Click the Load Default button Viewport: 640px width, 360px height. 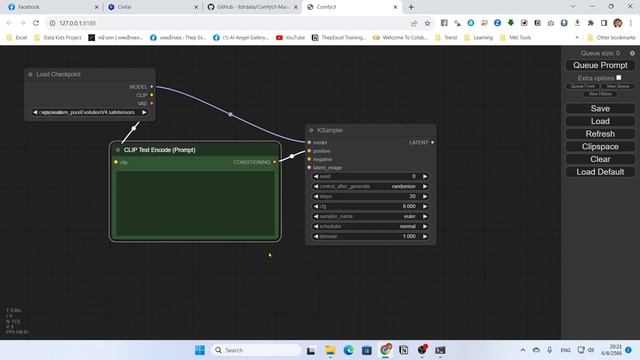[x=600, y=172]
